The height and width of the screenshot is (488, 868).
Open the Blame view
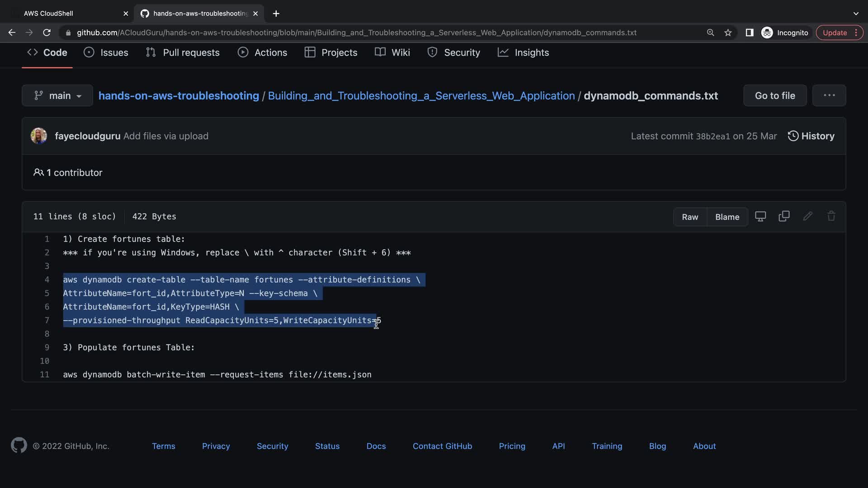pyautogui.click(x=727, y=217)
